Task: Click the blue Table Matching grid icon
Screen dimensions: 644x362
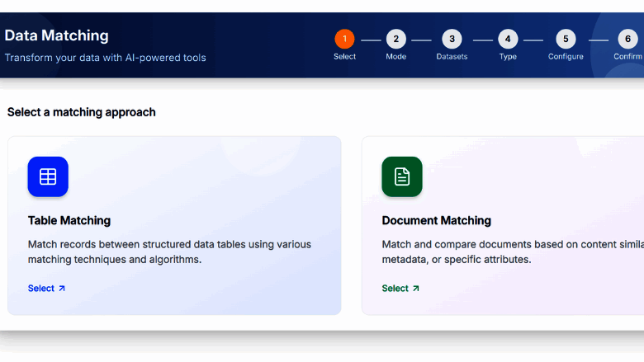Action: point(48,176)
